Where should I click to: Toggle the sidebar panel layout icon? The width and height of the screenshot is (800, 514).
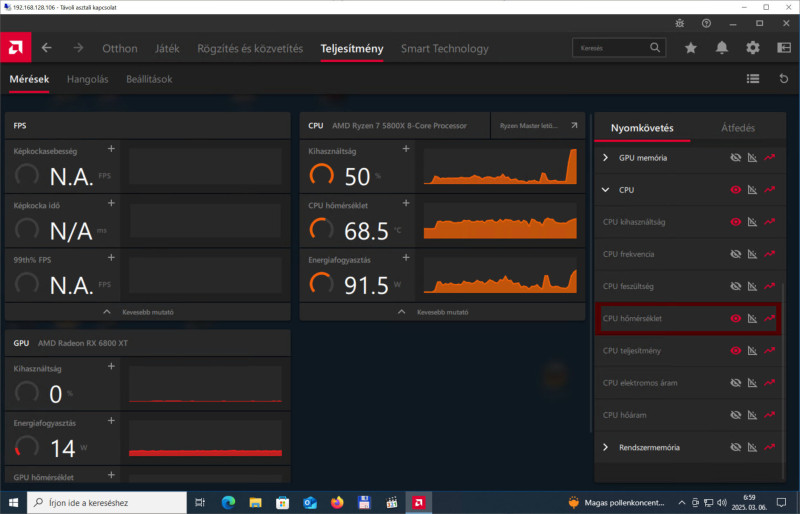(x=784, y=48)
